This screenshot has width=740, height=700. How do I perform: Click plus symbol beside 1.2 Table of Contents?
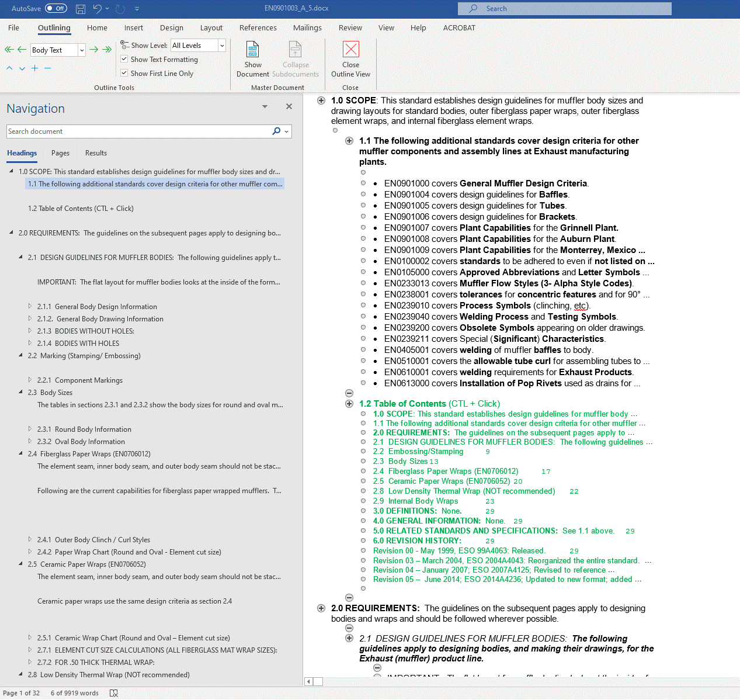tap(349, 404)
